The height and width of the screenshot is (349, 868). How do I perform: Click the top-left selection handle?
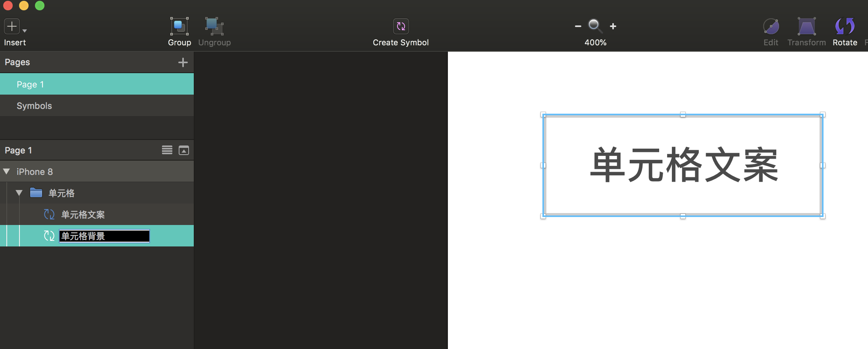coord(543,114)
